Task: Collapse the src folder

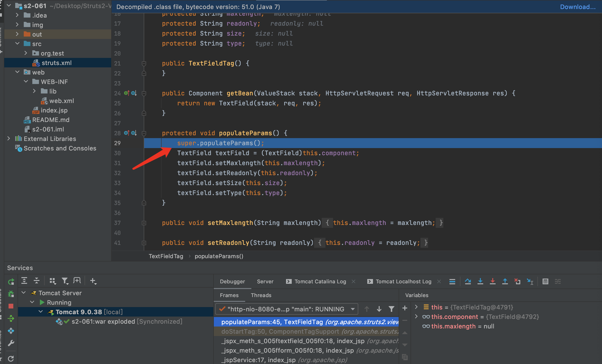Action: click(x=17, y=43)
